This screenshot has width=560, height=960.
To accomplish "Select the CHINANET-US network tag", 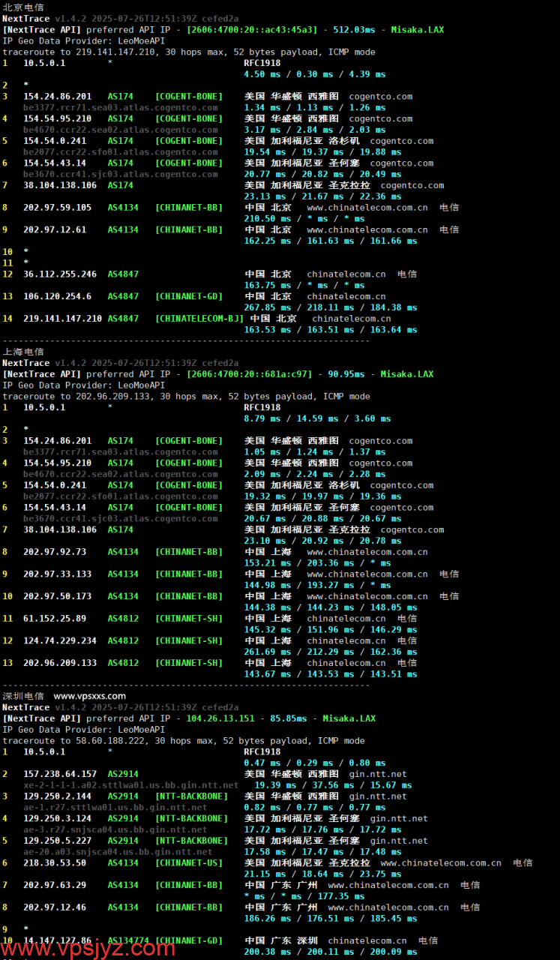I will [189, 863].
